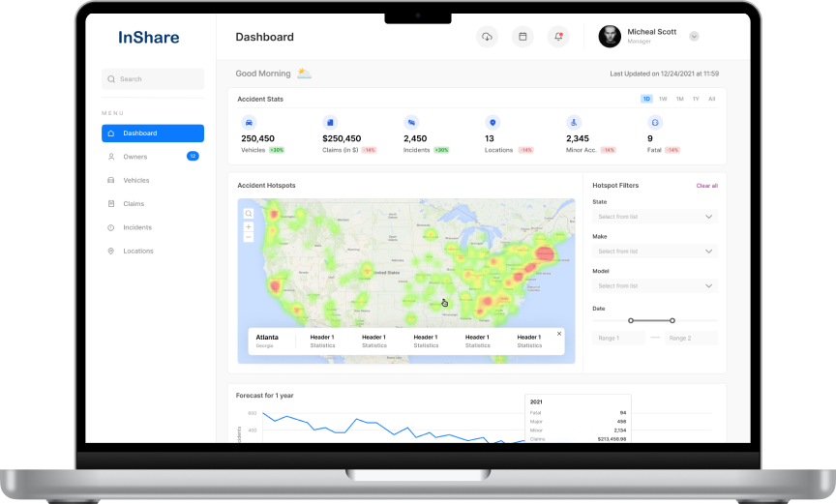Click the Last Updated timestamp text
The height and width of the screenshot is (504, 836).
(x=665, y=74)
